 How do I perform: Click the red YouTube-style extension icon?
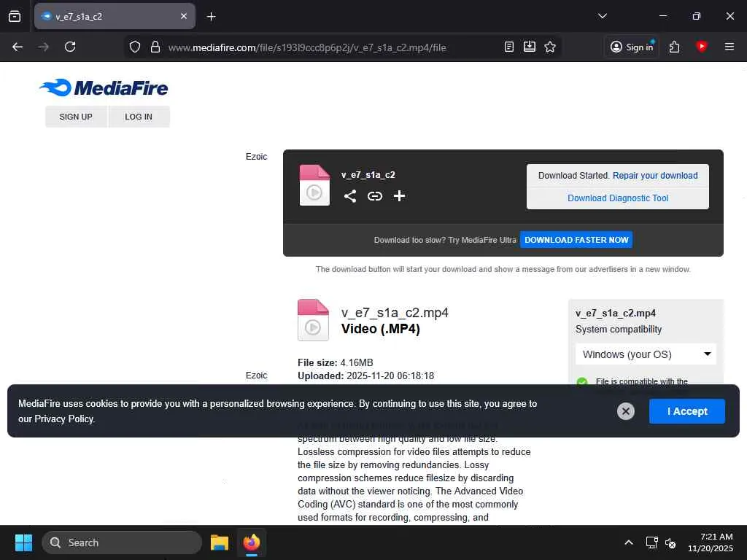point(701,46)
